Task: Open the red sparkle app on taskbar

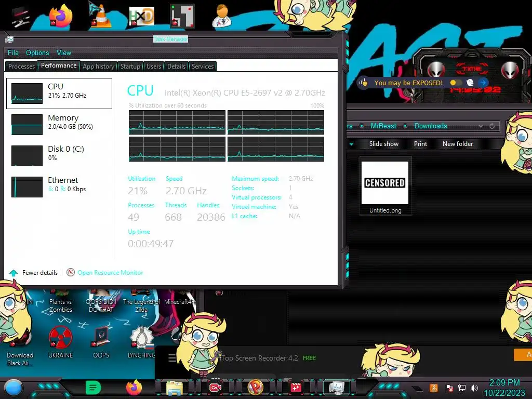Action: click(x=296, y=388)
